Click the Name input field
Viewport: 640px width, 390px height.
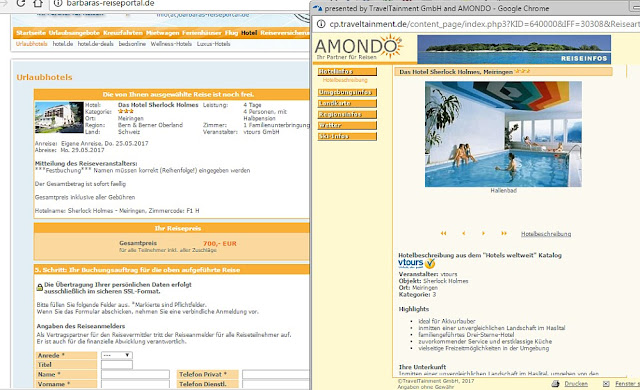point(136,374)
